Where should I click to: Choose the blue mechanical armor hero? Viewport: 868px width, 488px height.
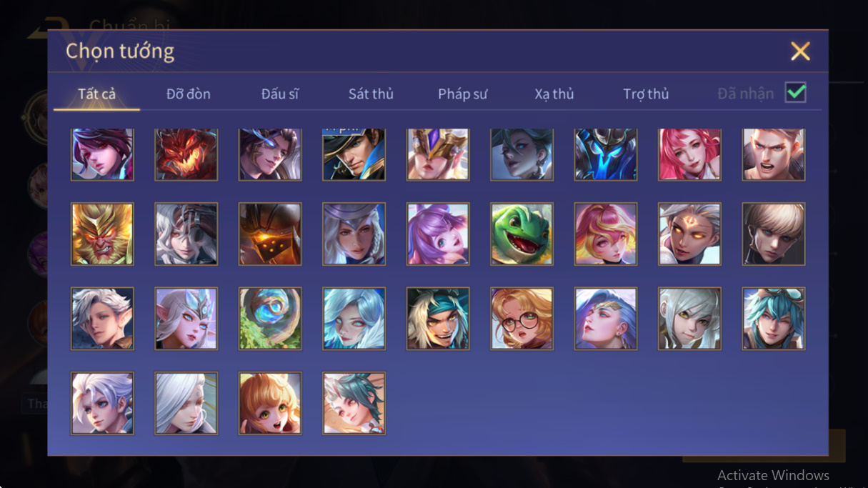[x=606, y=154]
